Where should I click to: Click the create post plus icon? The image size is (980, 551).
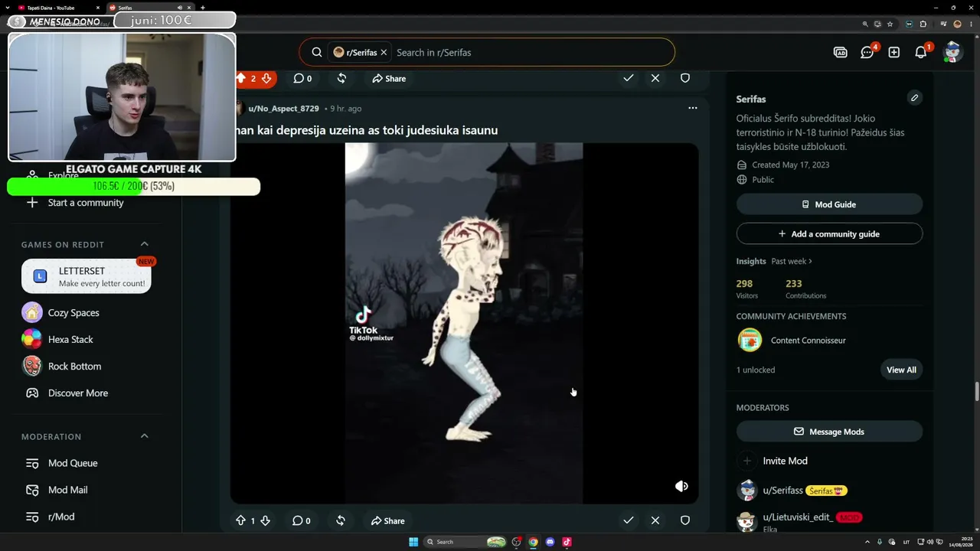point(893,52)
